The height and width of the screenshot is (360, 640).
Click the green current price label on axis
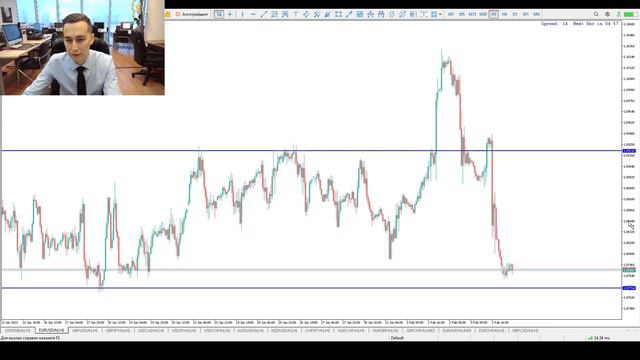click(629, 270)
